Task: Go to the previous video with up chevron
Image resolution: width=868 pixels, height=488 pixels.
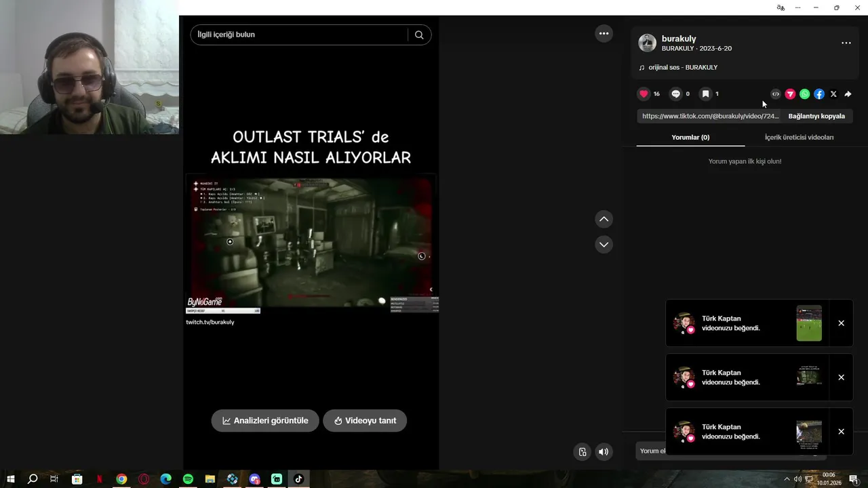Action: (x=604, y=219)
